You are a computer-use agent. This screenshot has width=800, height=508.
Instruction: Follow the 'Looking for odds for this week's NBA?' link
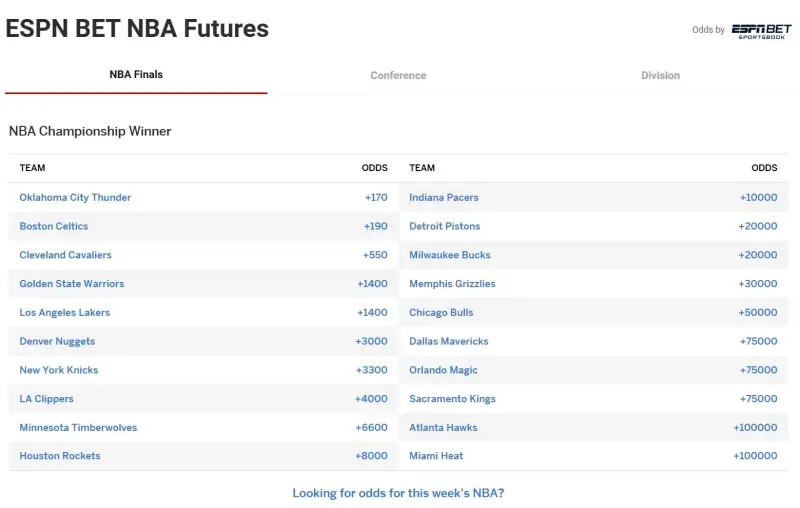click(398, 493)
